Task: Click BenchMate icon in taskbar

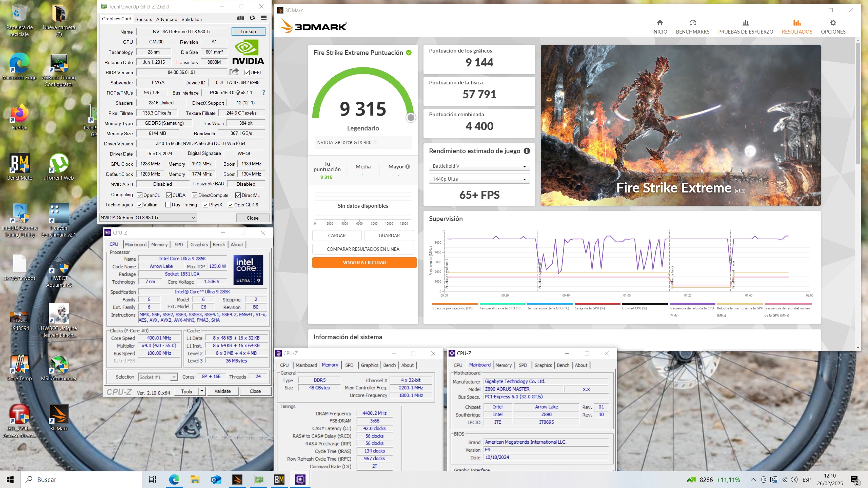Action: pos(279,480)
